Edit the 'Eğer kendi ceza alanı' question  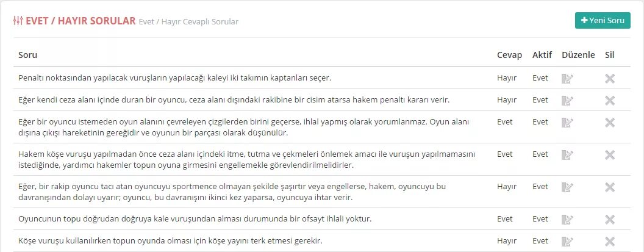click(x=568, y=100)
